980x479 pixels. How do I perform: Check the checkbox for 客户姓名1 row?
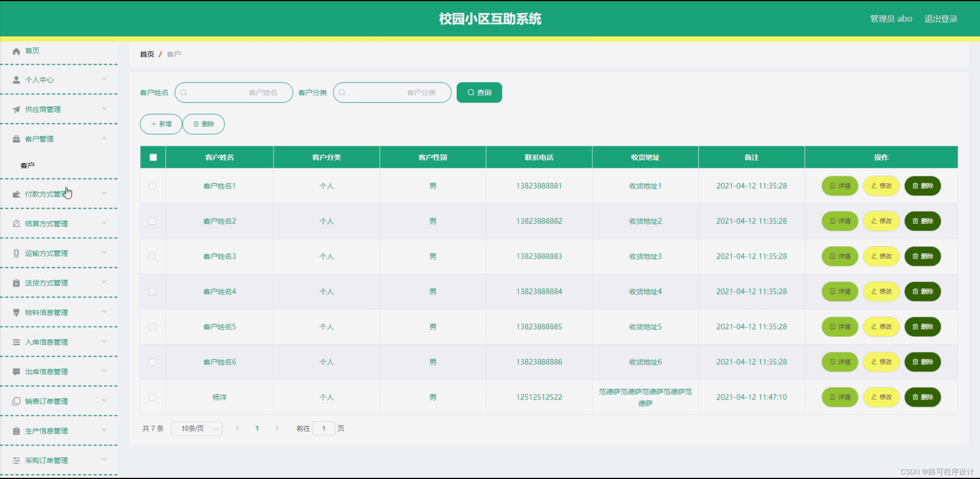click(152, 186)
